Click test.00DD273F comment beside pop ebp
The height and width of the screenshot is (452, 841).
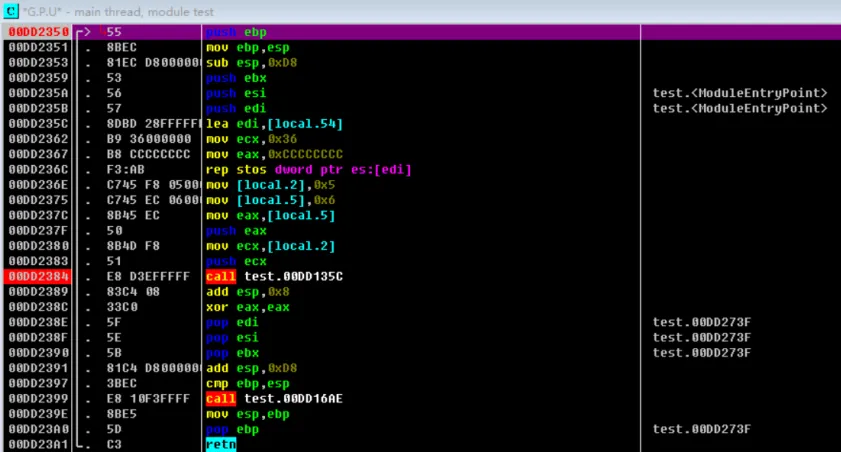pos(698,428)
